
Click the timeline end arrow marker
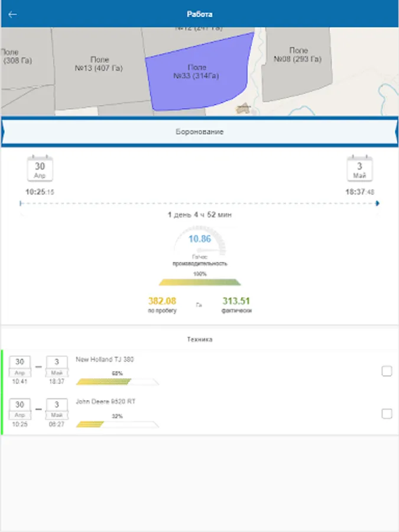click(378, 203)
